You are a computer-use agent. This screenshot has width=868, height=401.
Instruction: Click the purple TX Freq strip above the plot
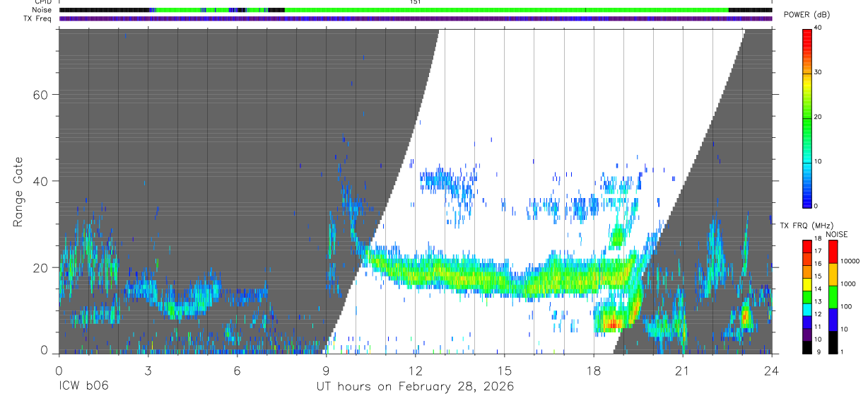416,18
